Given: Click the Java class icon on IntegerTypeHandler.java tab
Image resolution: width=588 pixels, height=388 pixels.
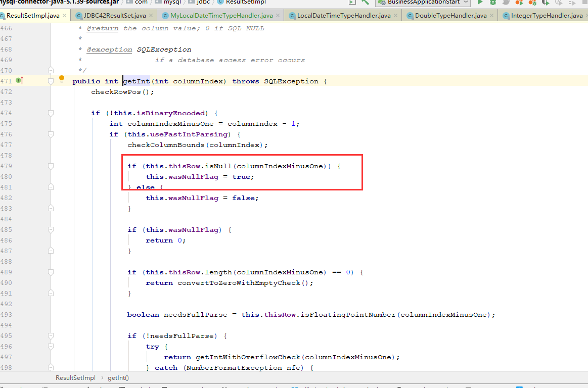Looking at the screenshot, I should pyautogui.click(x=506, y=16).
